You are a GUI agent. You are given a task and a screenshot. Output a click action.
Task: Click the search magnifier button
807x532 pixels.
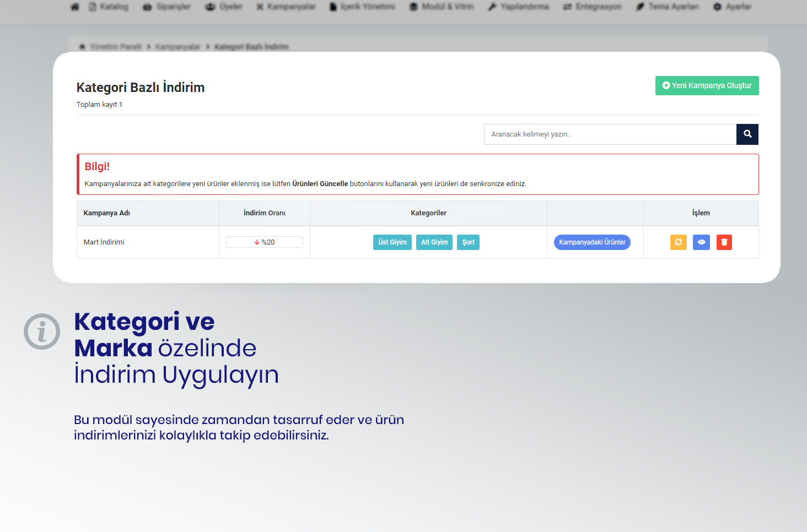click(747, 134)
